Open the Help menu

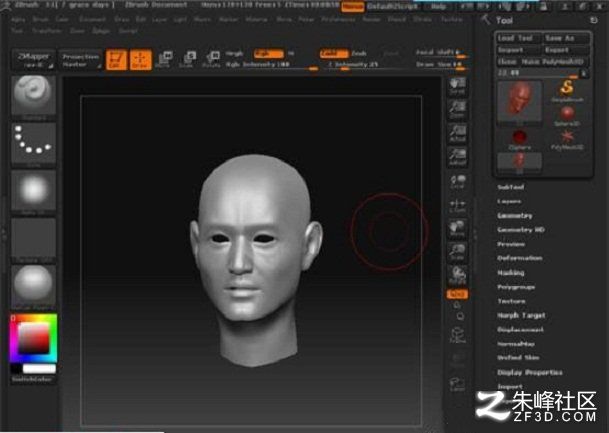pyautogui.click(x=438, y=6)
